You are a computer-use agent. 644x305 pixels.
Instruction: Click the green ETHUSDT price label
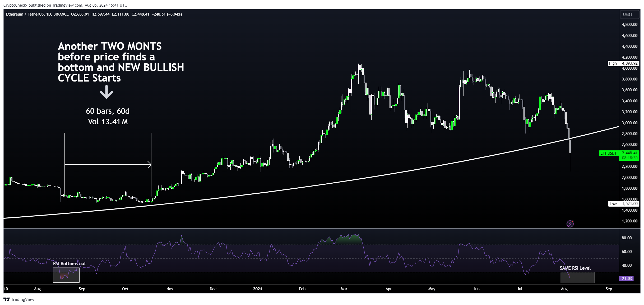[608, 153]
